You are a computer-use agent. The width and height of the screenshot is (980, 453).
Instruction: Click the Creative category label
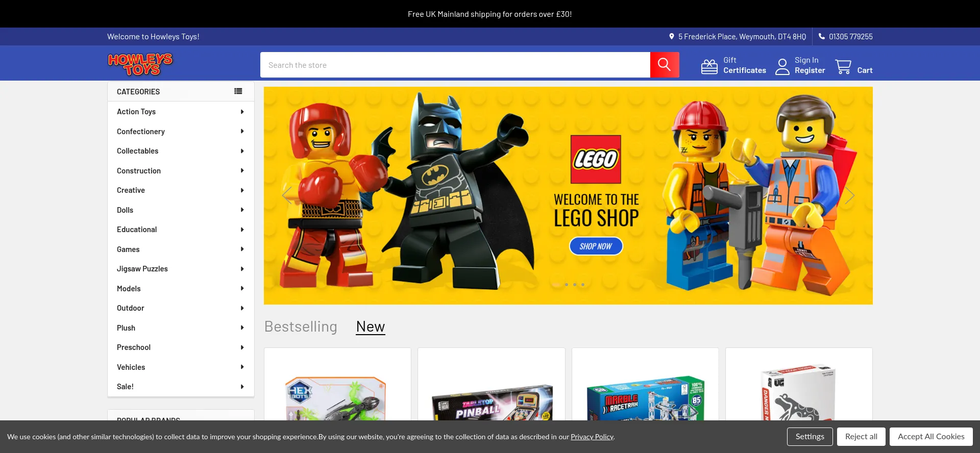coord(131,190)
